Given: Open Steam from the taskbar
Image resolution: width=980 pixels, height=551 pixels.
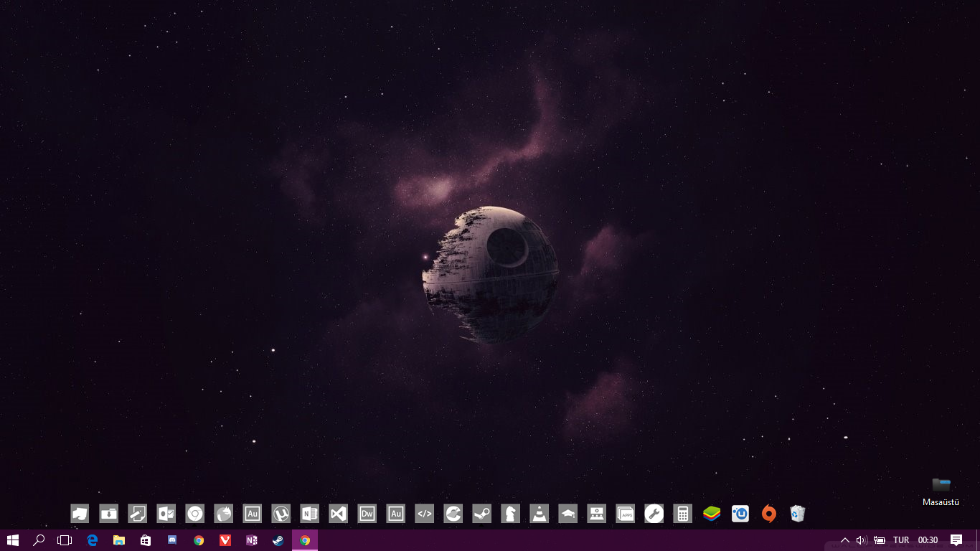Looking at the screenshot, I should (278, 540).
